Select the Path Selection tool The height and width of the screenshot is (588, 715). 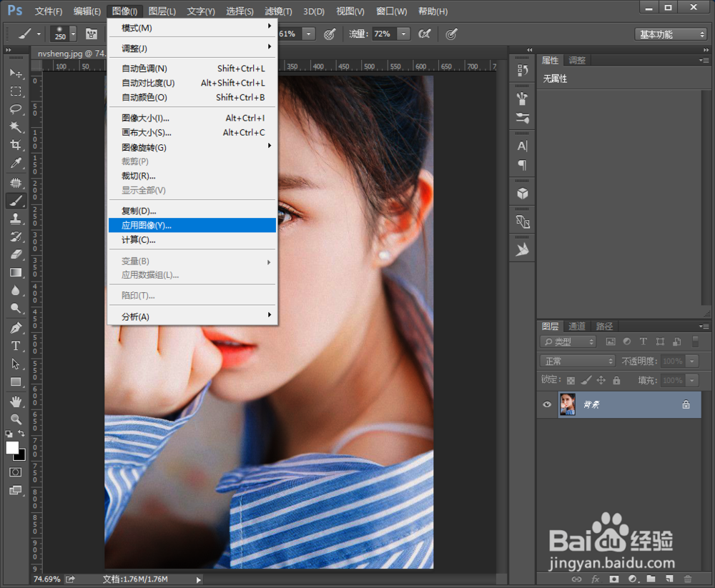16,364
